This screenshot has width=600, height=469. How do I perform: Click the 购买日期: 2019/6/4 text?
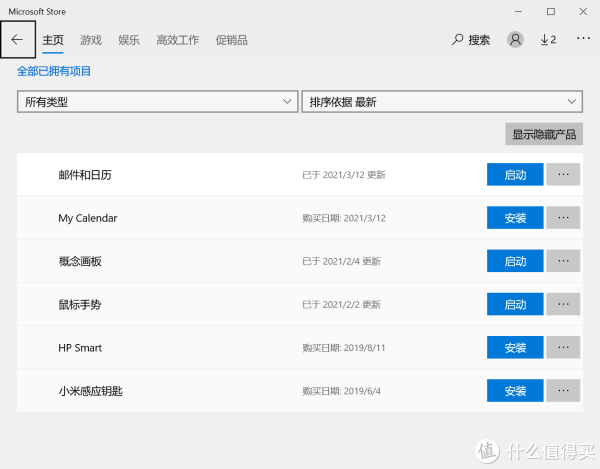pyautogui.click(x=341, y=391)
